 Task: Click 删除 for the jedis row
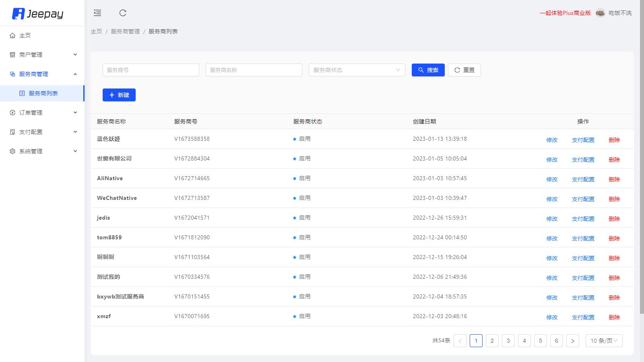614,219
